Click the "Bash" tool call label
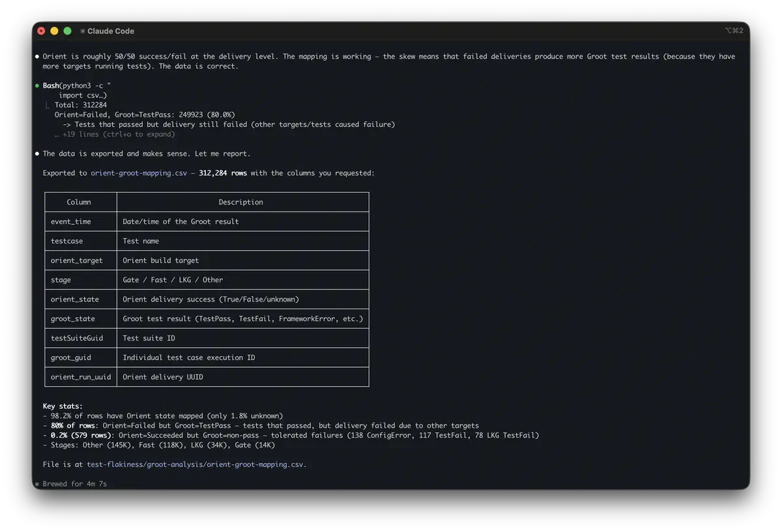 pyautogui.click(x=50, y=86)
